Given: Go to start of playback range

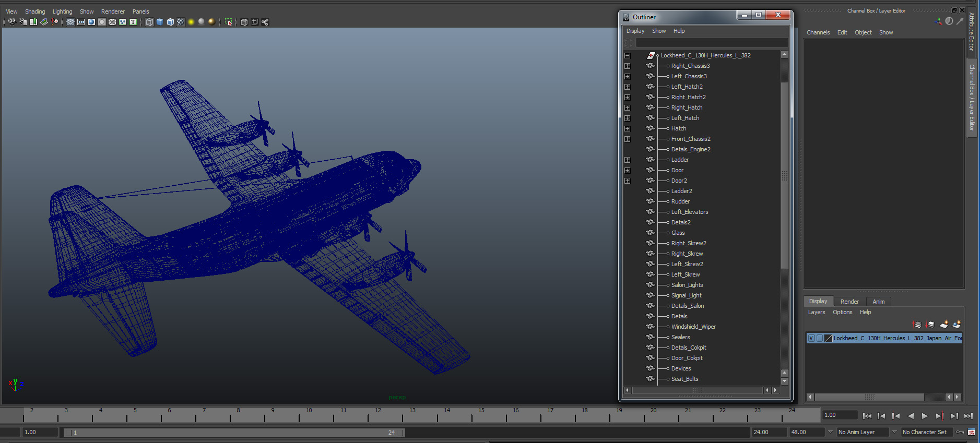Looking at the screenshot, I should 867,416.
